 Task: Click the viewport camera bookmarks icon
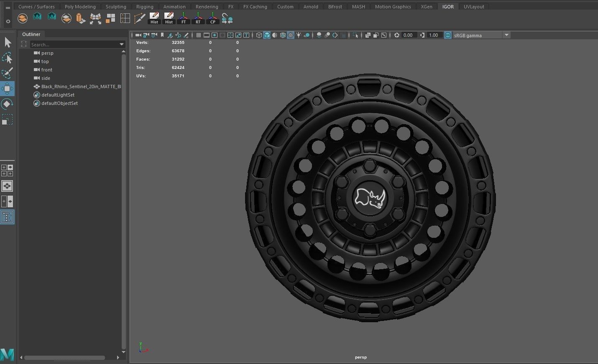tap(162, 35)
